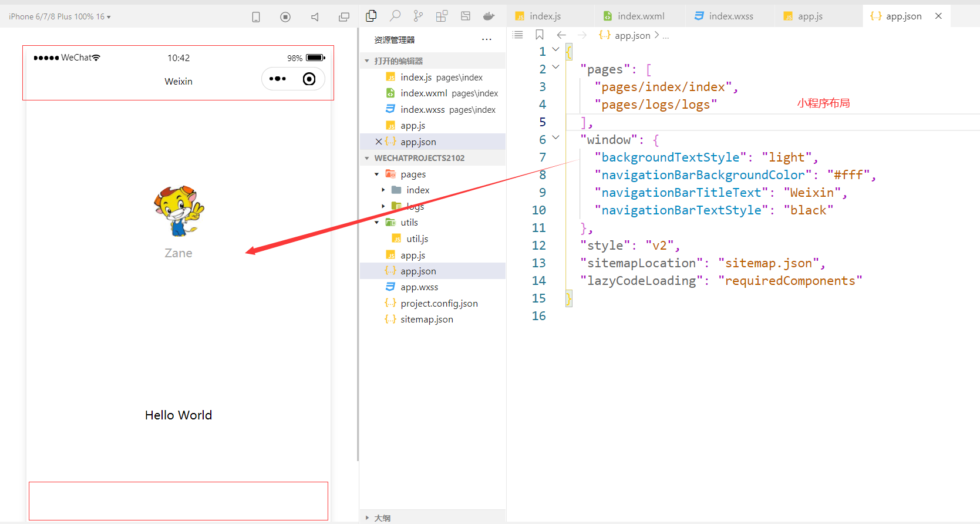Click the Hello World text in simulator

coord(179,415)
